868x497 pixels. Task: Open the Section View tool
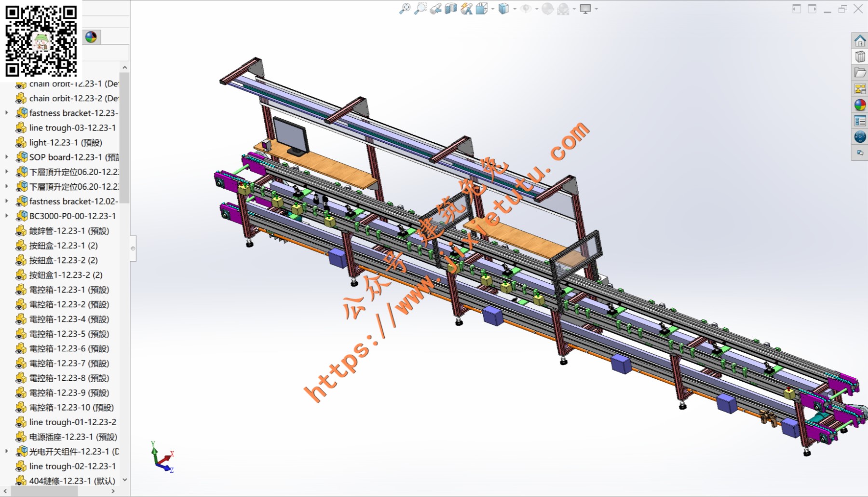click(x=451, y=9)
